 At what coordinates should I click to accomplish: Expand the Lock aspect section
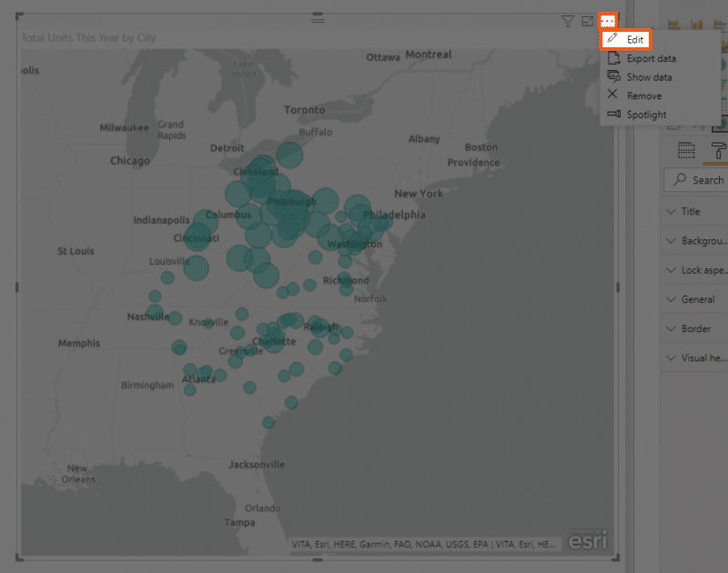[x=693, y=269]
